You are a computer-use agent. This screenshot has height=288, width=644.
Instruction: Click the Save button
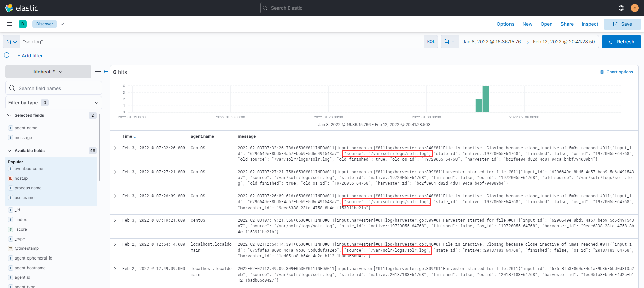point(623,24)
